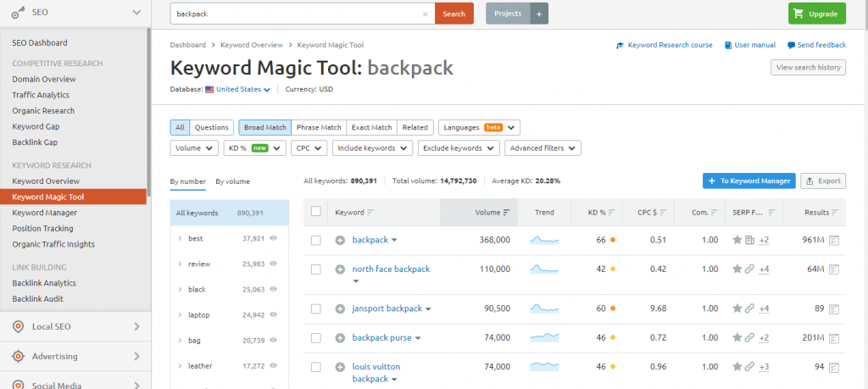Click the Export button
Screen dimensions: 868x389
click(823, 181)
